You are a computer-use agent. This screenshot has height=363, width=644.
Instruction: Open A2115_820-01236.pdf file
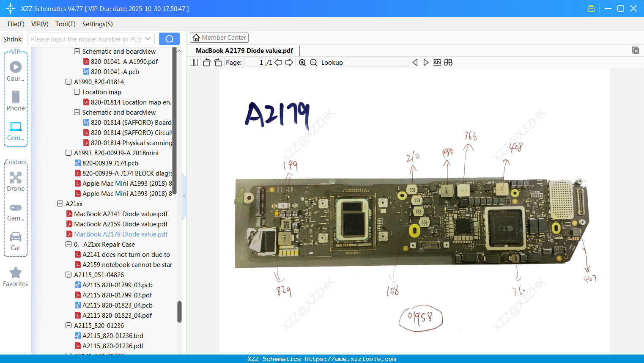pos(113,346)
